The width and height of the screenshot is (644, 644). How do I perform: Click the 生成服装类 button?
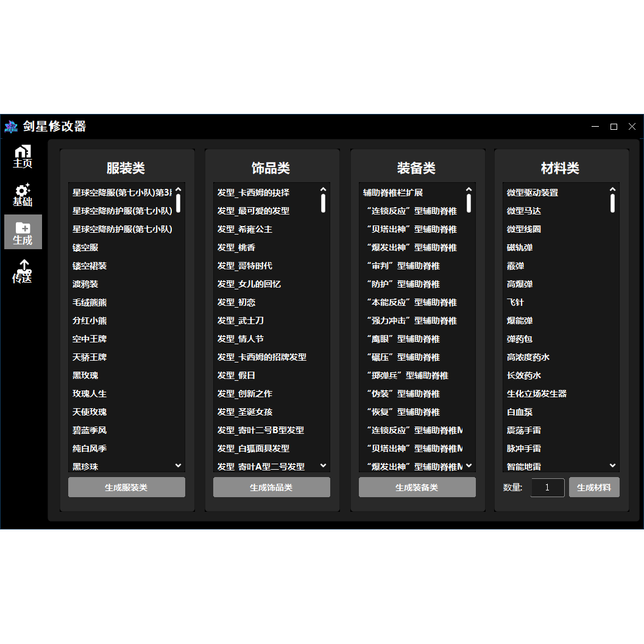click(x=126, y=487)
